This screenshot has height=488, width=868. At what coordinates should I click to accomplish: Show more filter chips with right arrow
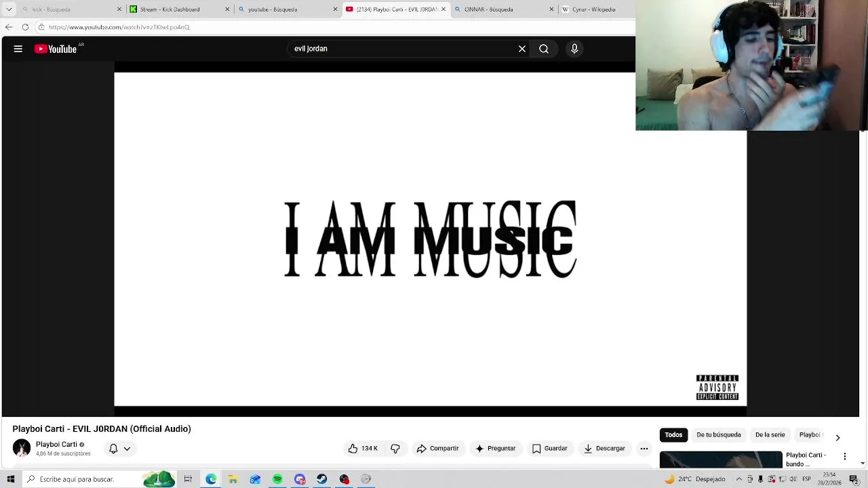tap(837, 438)
